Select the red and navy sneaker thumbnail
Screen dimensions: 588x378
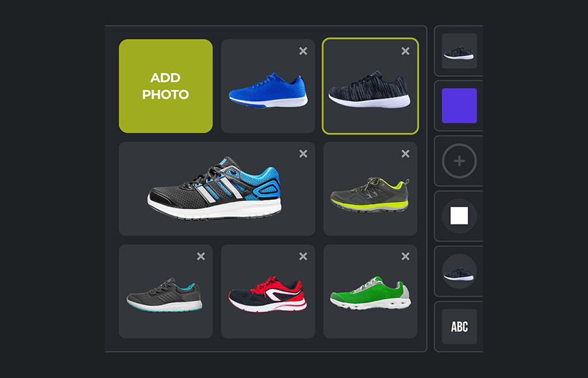tap(268, 291)
